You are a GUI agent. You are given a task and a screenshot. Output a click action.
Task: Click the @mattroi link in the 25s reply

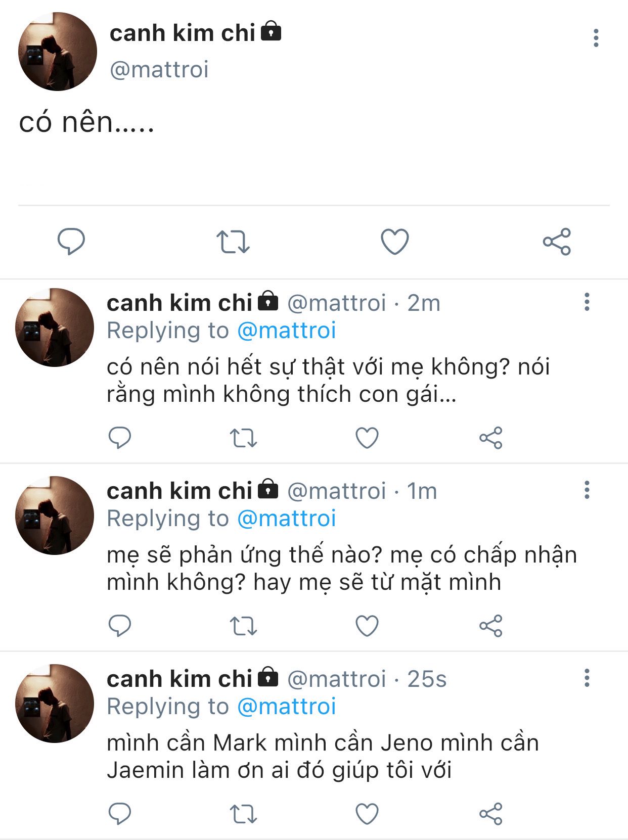coord(286,707)
